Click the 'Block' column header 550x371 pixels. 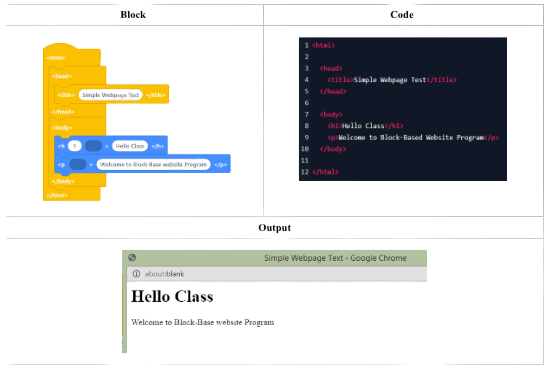[133, 15]
